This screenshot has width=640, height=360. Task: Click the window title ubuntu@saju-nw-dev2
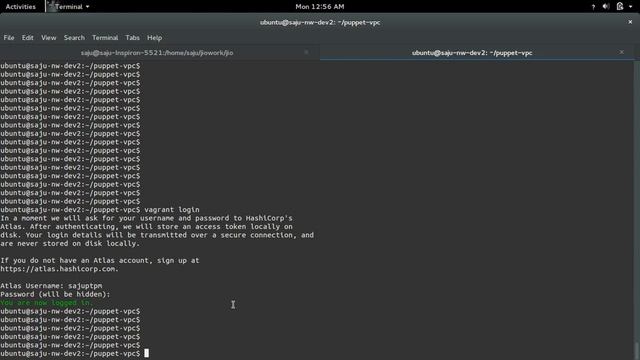(x=320, y=22)
